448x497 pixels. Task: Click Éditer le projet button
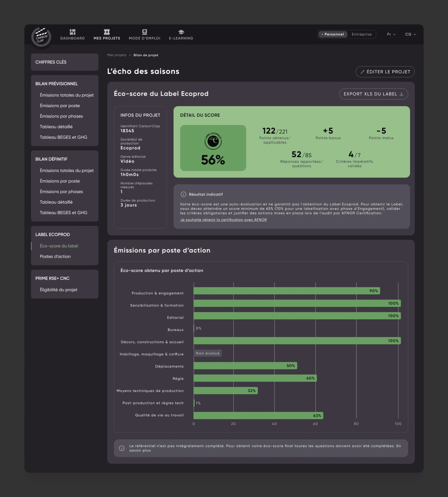385,72
